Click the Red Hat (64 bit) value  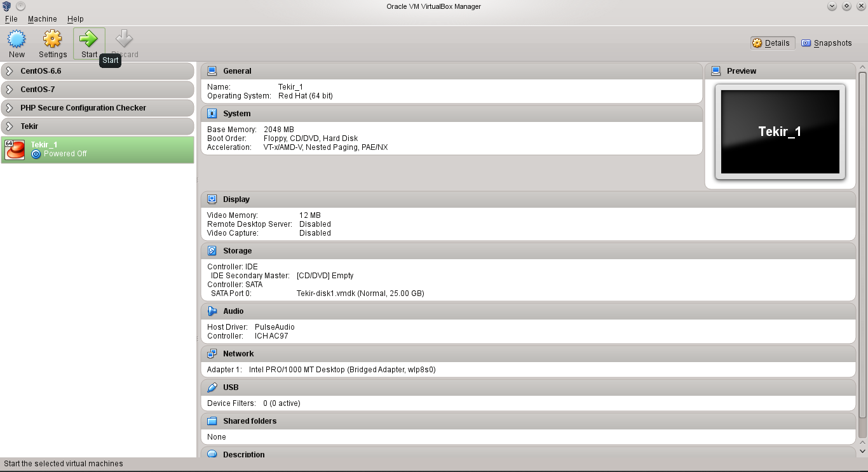coord(306,96)
